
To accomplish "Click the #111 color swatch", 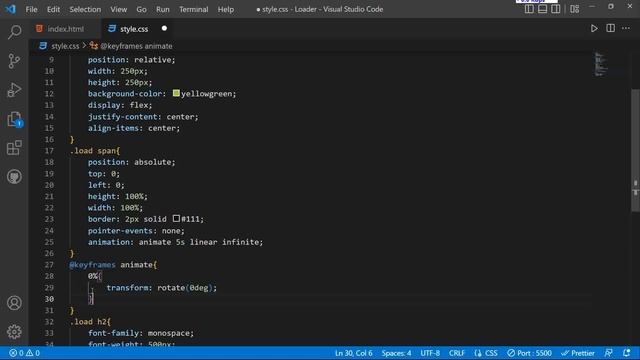I will (176, 219).
